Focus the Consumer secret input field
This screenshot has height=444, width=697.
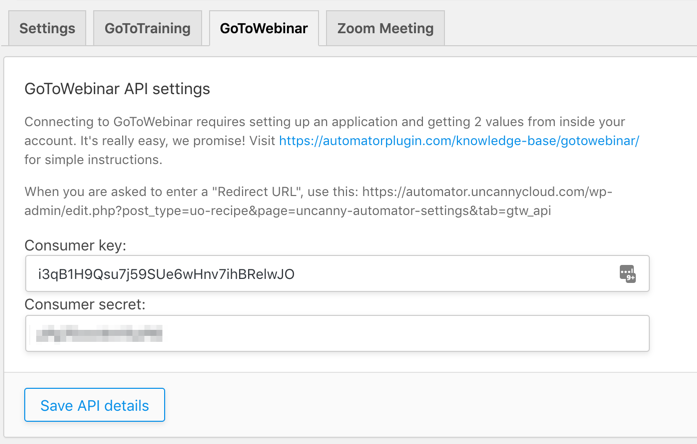[337, 333]
